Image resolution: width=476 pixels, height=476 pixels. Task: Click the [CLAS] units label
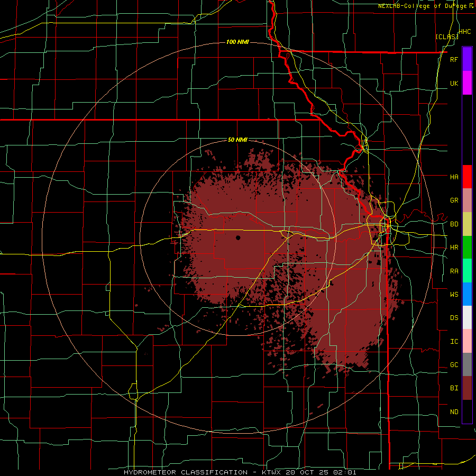pos(447,36)
